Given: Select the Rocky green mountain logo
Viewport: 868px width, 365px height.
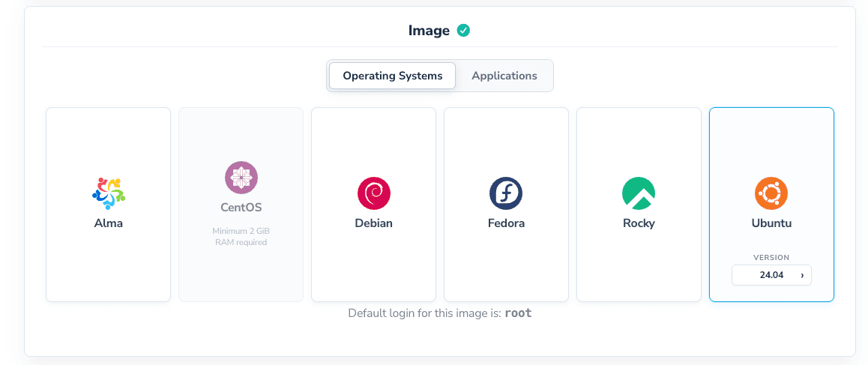Looking at the screenshot, I should (x=639, y=193).
